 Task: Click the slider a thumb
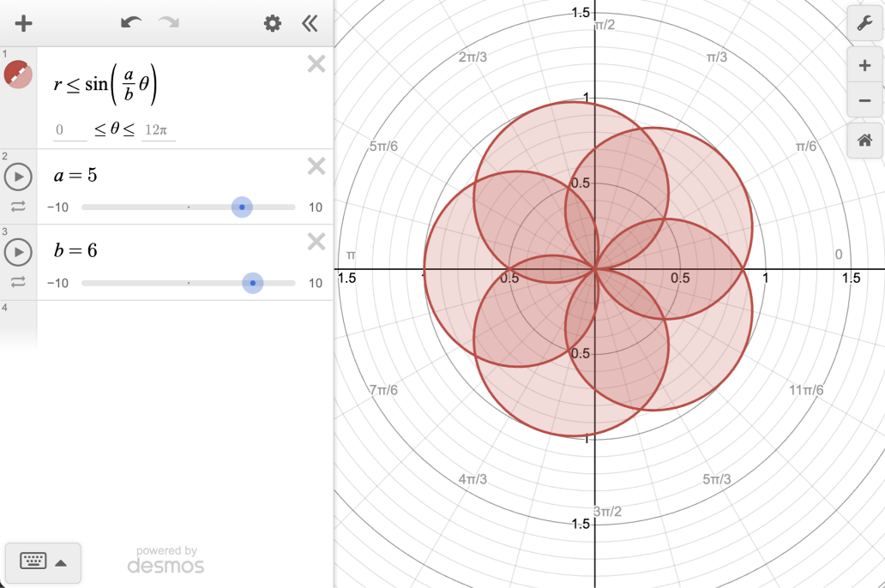point(242,207)
